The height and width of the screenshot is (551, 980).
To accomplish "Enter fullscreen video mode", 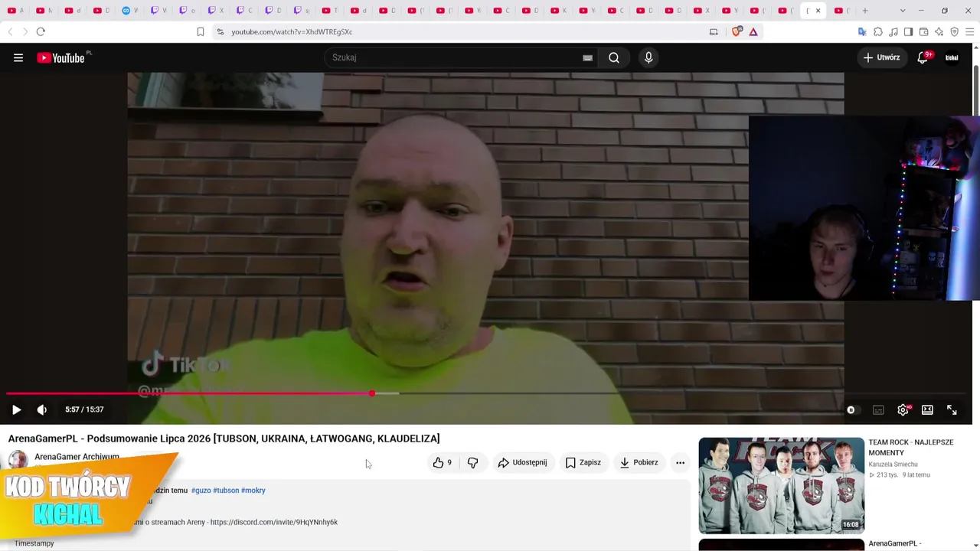I will pos(952,409).
